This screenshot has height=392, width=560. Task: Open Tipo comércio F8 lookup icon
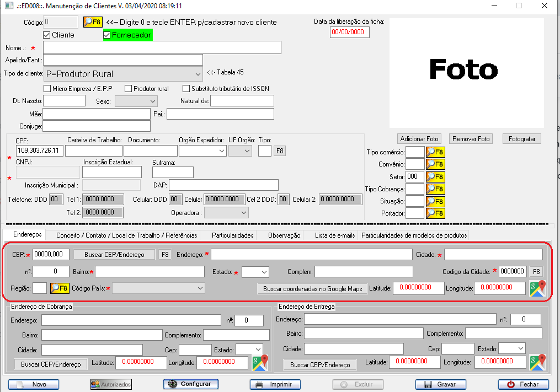click(x=435, y=152)
